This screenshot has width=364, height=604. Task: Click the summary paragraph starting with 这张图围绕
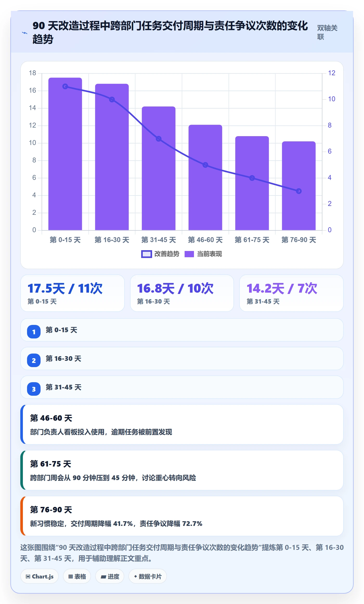tap(182, 553)
